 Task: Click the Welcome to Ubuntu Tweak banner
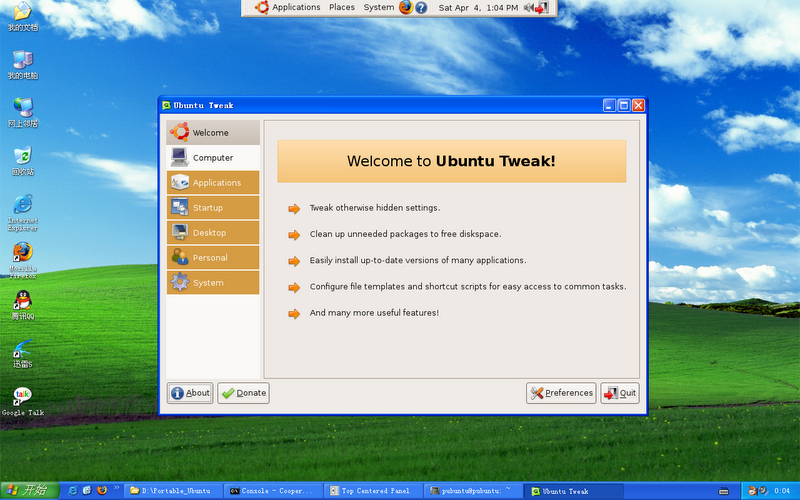[x=452, y=161]
